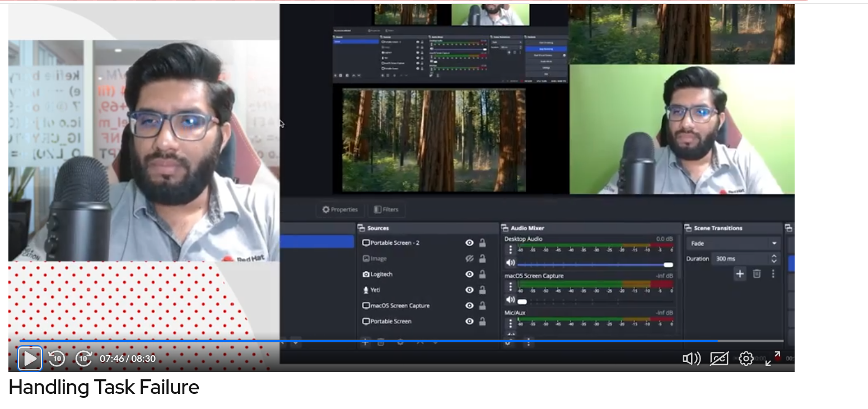Screen dimensions: 868x409
Task: Enter fullscreen mode in the video player
Action: 773,359
